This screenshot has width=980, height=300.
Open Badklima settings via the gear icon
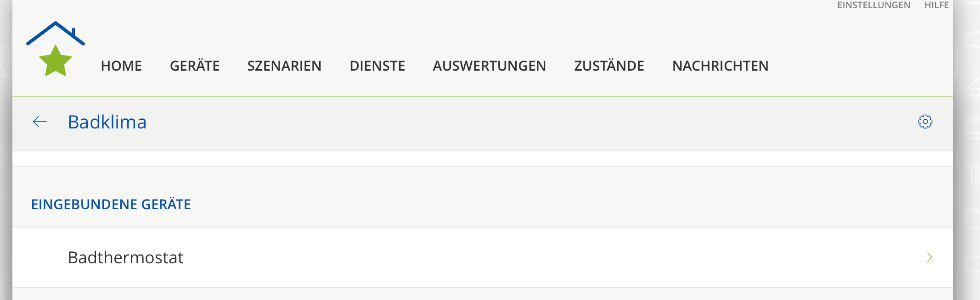(925, 122)
